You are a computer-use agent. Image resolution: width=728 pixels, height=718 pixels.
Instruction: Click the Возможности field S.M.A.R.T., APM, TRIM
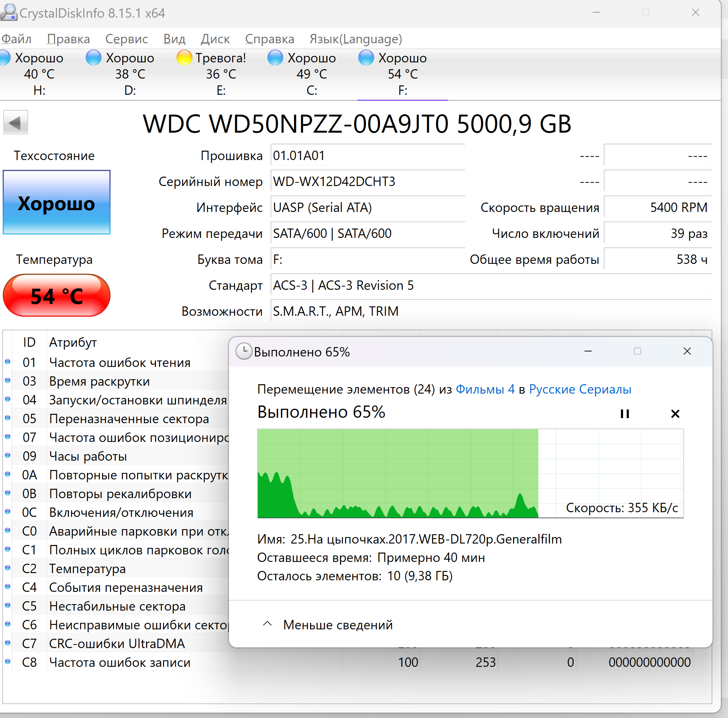tap(491, 311)
